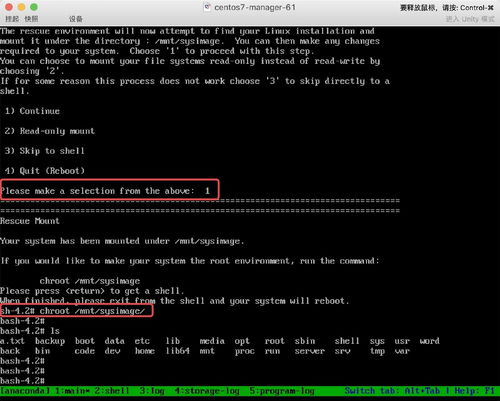Click the last bash-4.2# prompt line

(22, 381)
